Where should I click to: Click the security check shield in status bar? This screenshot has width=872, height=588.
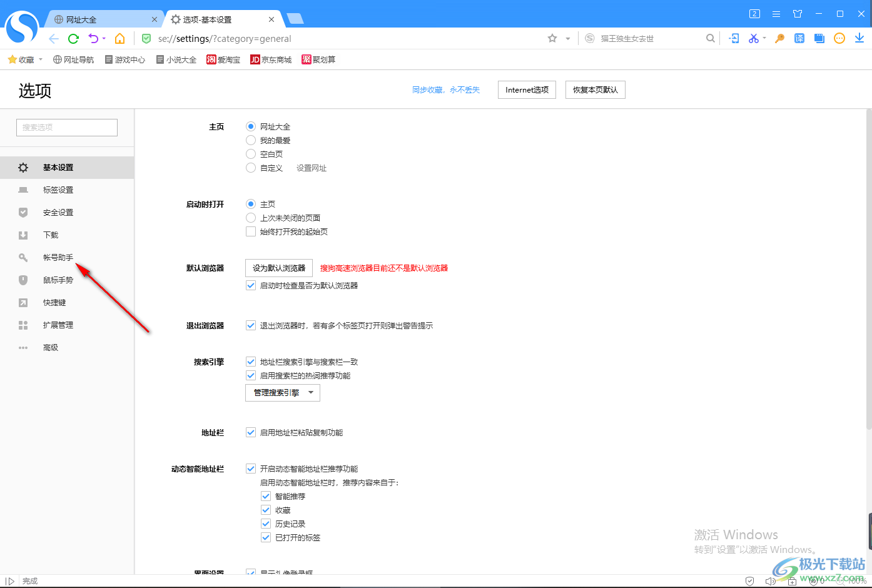[x=749, y=581]
